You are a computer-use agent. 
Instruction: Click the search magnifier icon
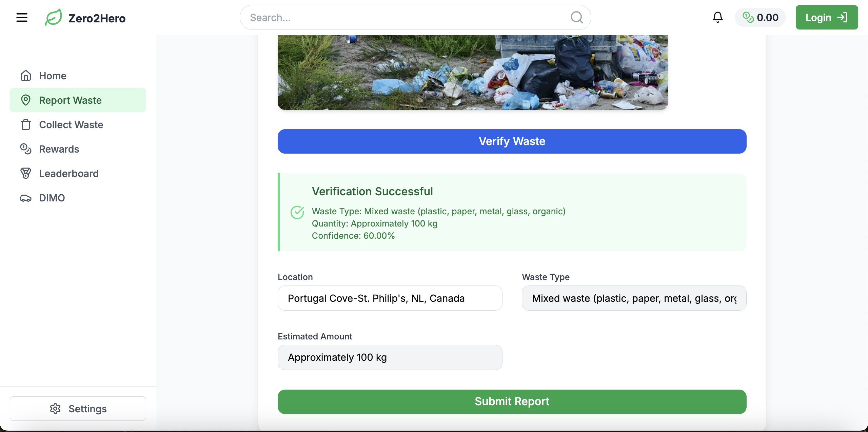[x=576, y=17]
